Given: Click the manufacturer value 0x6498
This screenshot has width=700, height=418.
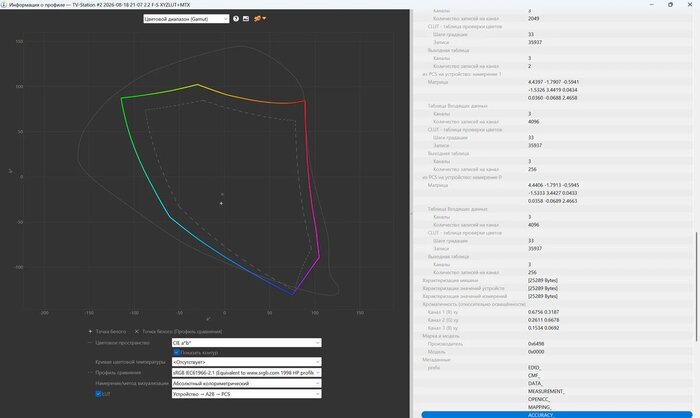Looking at the screenshot, I should point(536,344).
